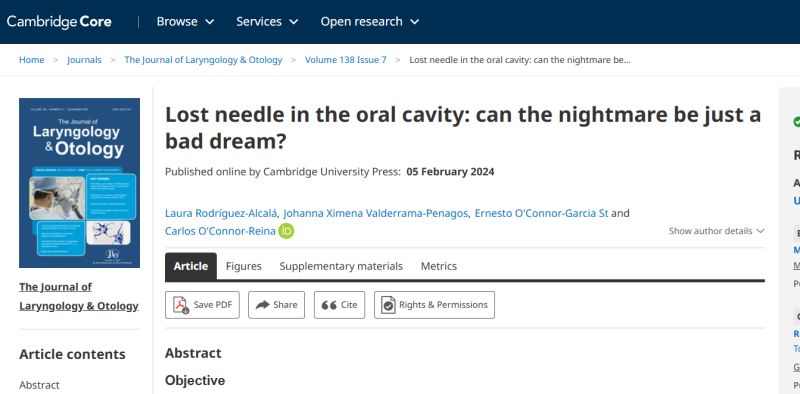Open the journal cover thumbnail

coord(80,183)
